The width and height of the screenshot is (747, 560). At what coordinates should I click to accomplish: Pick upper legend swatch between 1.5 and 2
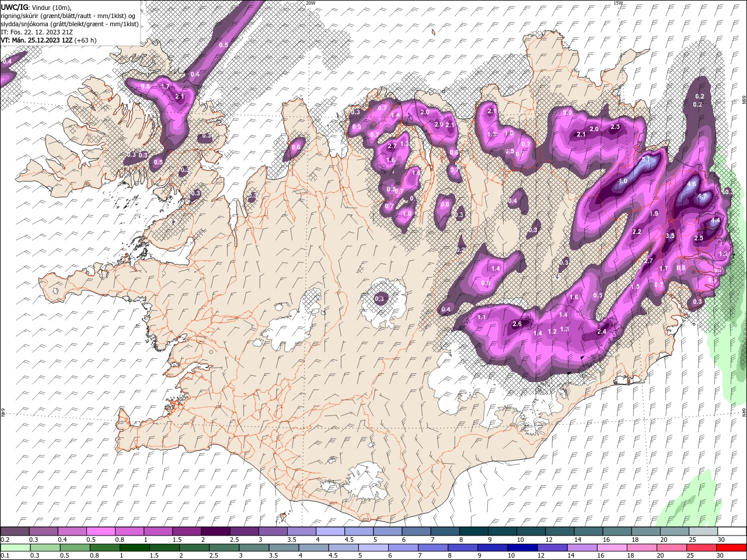coord(187,531)
